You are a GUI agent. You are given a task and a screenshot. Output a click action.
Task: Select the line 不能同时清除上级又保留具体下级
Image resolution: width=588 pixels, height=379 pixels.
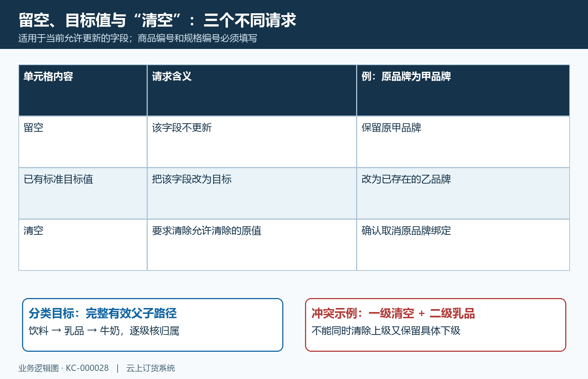pos(386,331)
